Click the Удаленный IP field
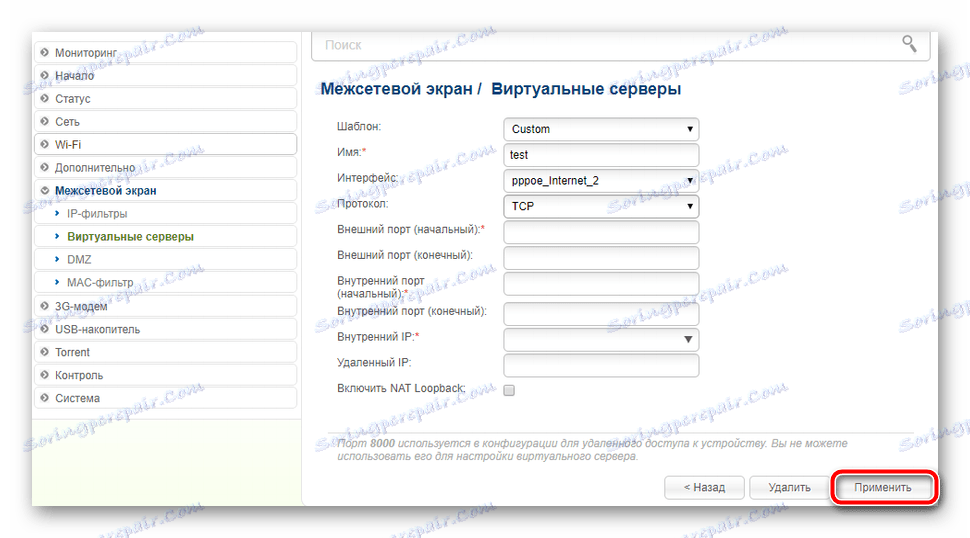This screenshot has width=970, height=538. [x=601, y=365]
